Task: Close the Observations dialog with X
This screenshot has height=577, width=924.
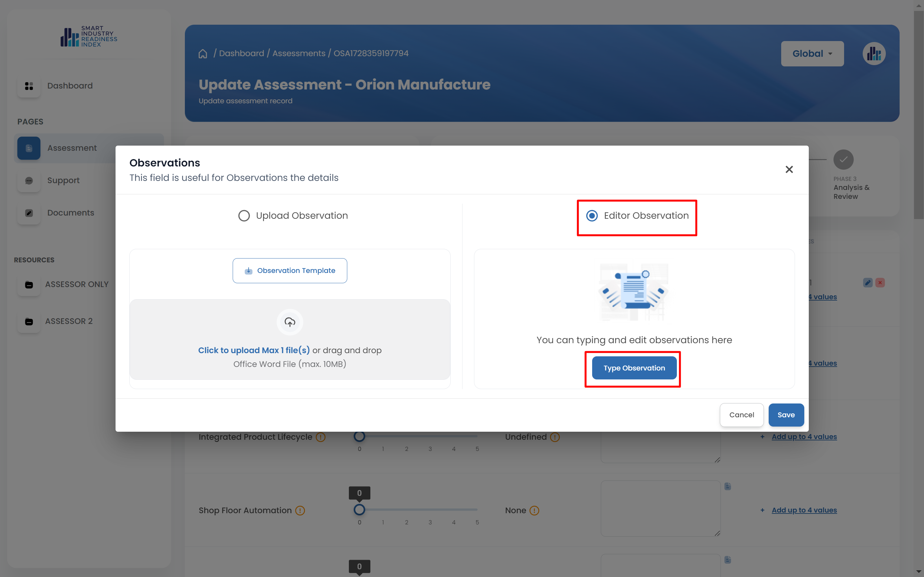Action: click(789, 169)
